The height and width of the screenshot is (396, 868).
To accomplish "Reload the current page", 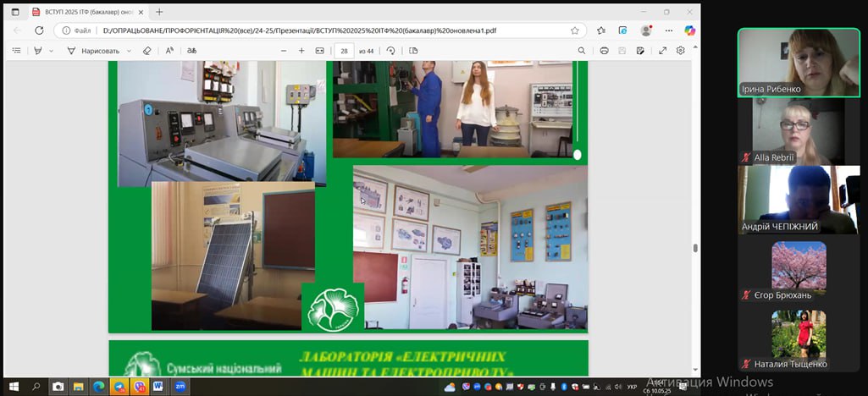I will point(39,30).
